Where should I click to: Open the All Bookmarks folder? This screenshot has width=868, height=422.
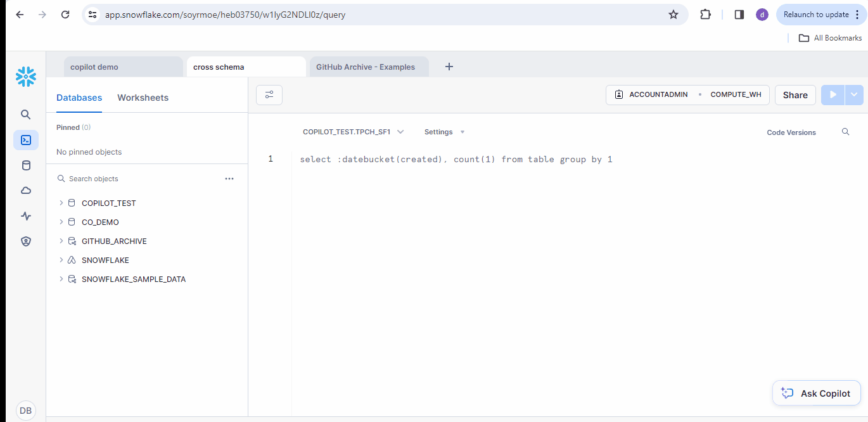click(x=830, y=38)
